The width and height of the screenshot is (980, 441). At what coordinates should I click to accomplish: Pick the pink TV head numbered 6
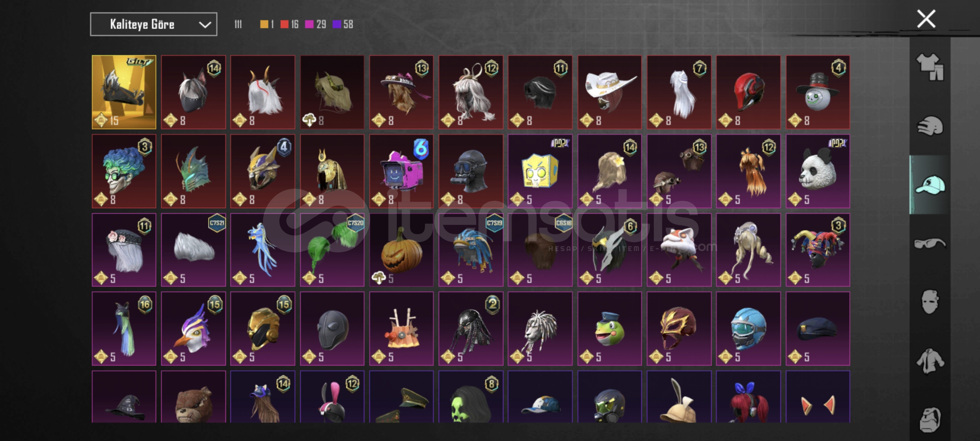[x=402, y=171]
